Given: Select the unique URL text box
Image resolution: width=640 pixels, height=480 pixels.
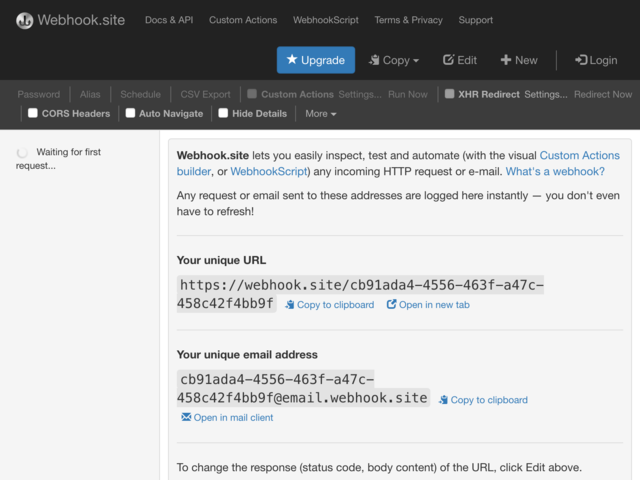Looking at the screenshot, I should [360, 294].
